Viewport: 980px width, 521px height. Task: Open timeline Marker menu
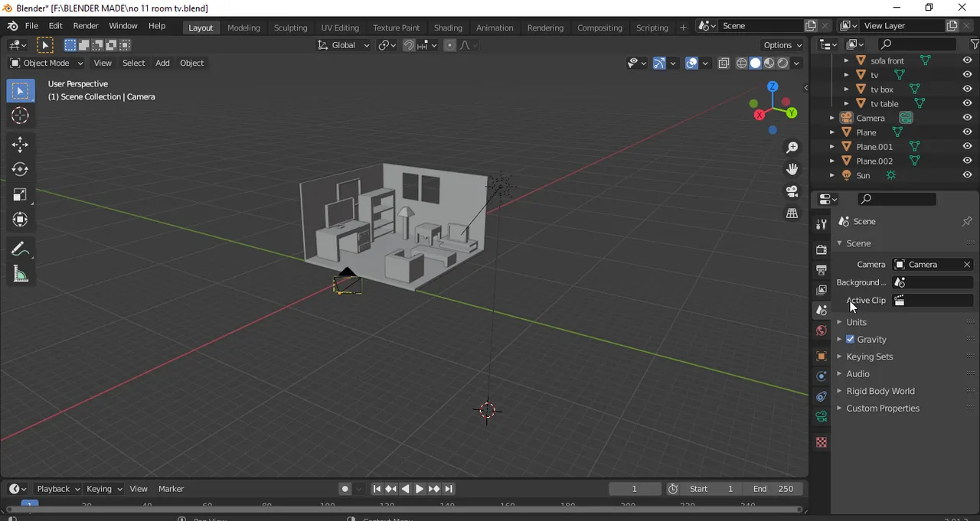tap(171, 489)
